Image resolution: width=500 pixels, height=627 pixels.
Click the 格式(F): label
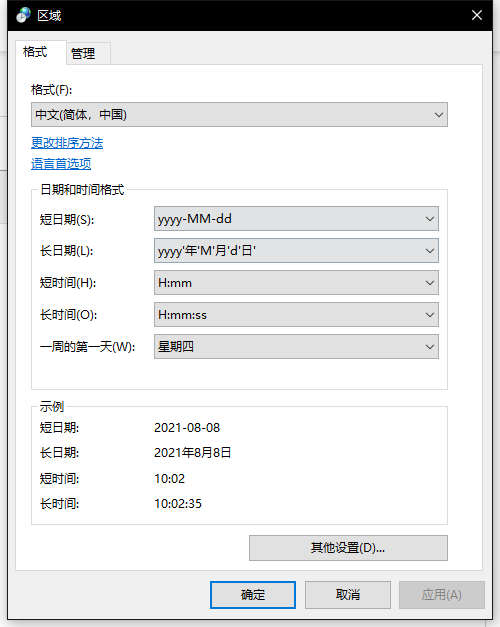pyautogui.click(x=52, y=90)
